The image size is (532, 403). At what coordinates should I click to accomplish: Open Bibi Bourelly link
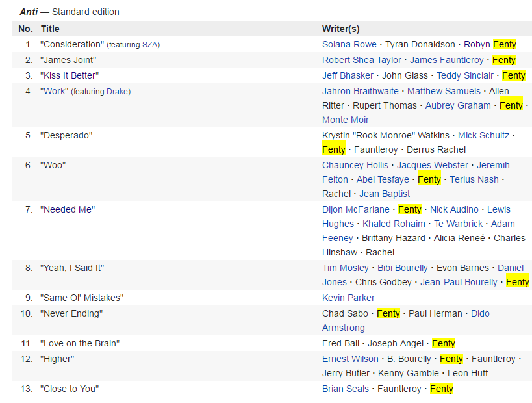(x=402, y=268)
